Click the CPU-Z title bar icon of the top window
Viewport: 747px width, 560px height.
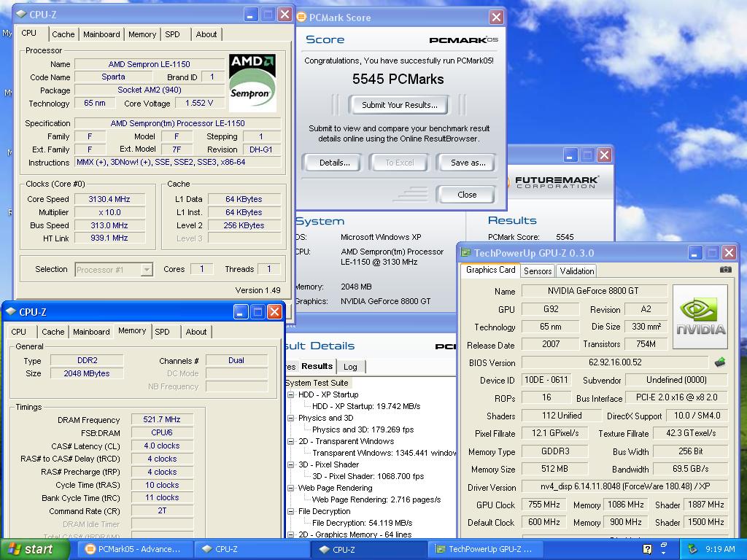pos(21,15)
